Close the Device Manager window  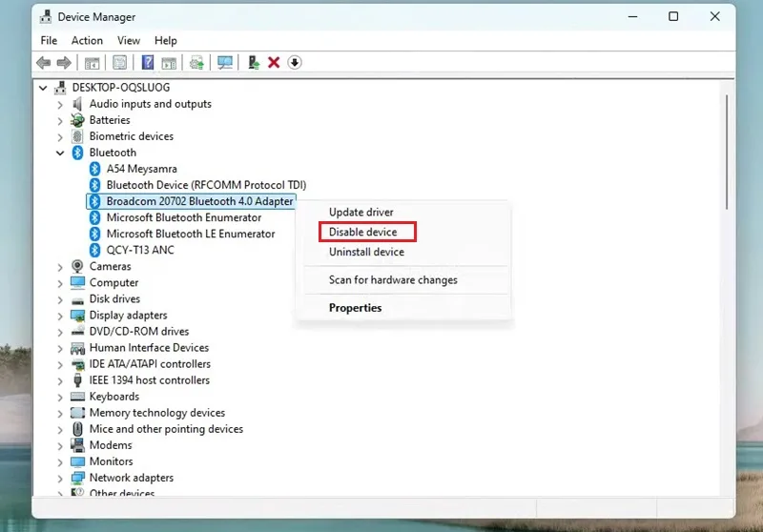[x=714, y=16]
